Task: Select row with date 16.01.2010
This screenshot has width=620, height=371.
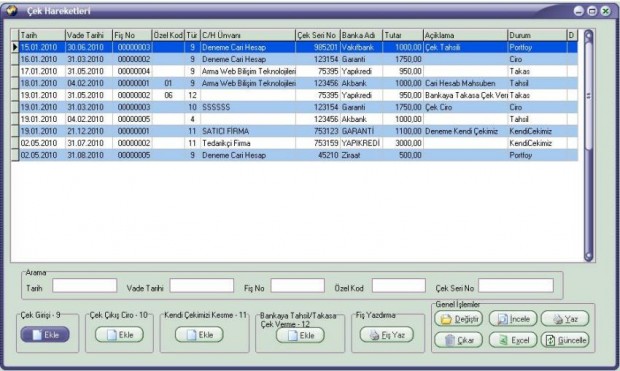Action: 294,59
